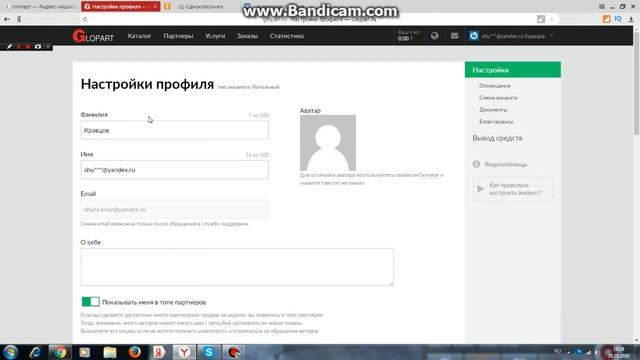Click the orange extension icon in toolbar
Image resolution: width=640 pixels, height=360 pixels.
tap(607, 19)
